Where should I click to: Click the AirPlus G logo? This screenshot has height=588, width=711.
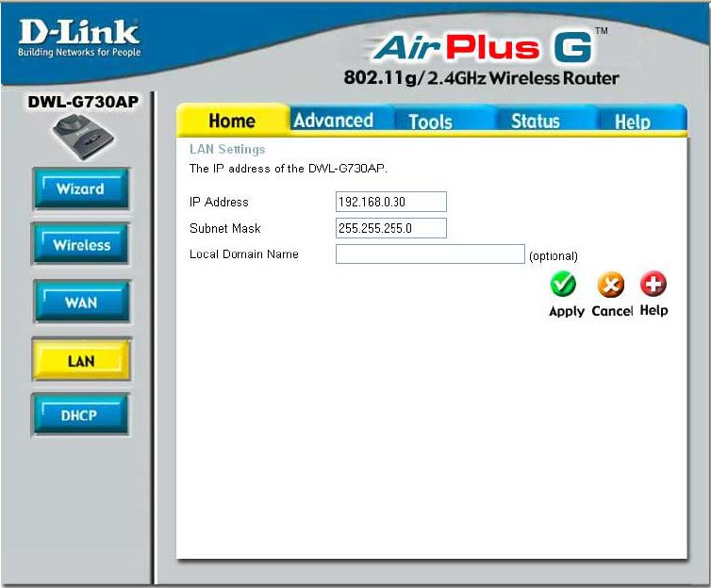pos(487,46)
